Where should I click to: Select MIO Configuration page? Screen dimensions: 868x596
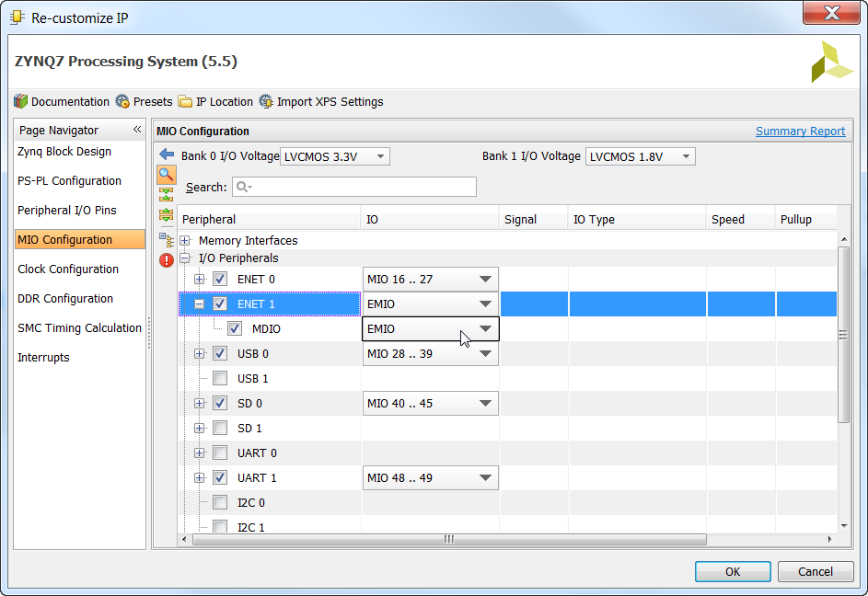pyautogui.click(x=80, y=240)
